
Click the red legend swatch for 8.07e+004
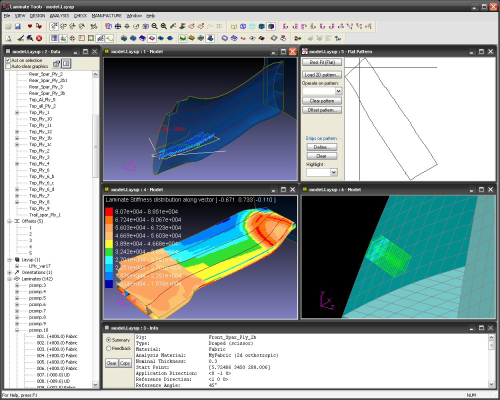click(109, 211)
